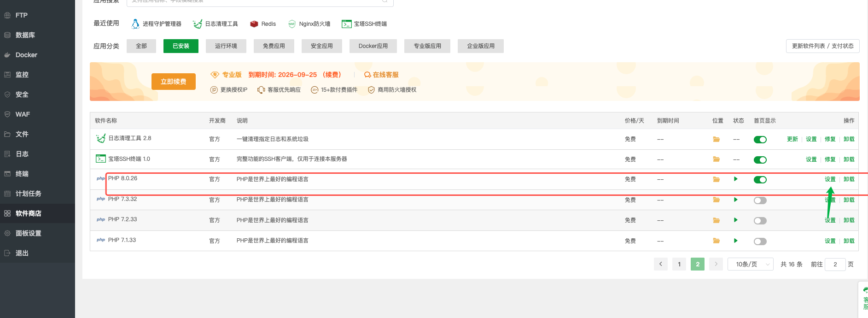Open recently used 进程守护管理器
This screenshot has height=318, width=868.
point(156,24)
